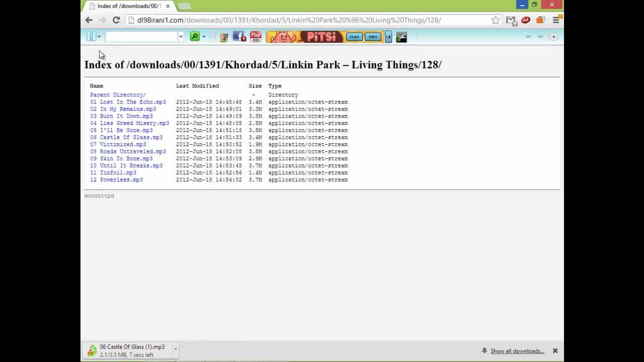Click 'Show all downloads...' link
The height and width of the screenshot is (362, 644).
(517, 351)
